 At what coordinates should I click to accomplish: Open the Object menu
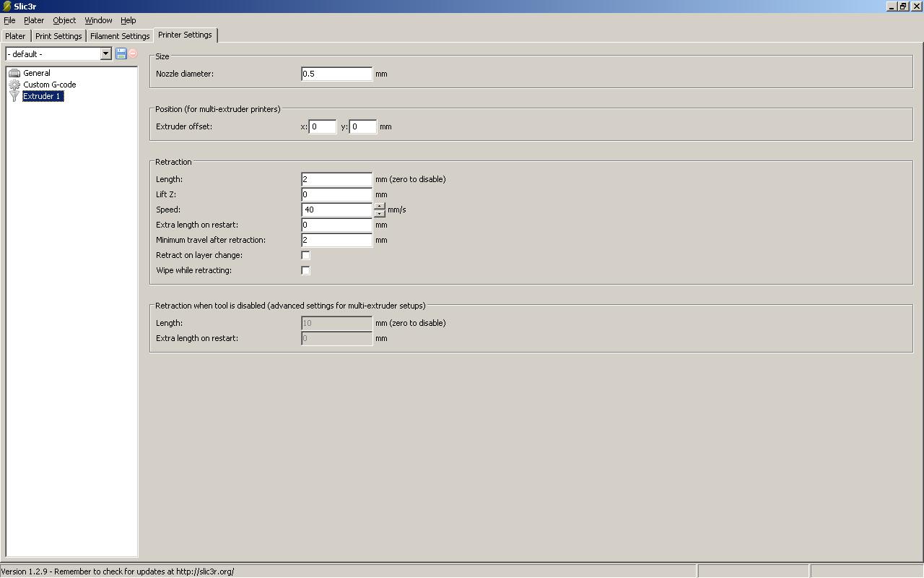(64, 20)
